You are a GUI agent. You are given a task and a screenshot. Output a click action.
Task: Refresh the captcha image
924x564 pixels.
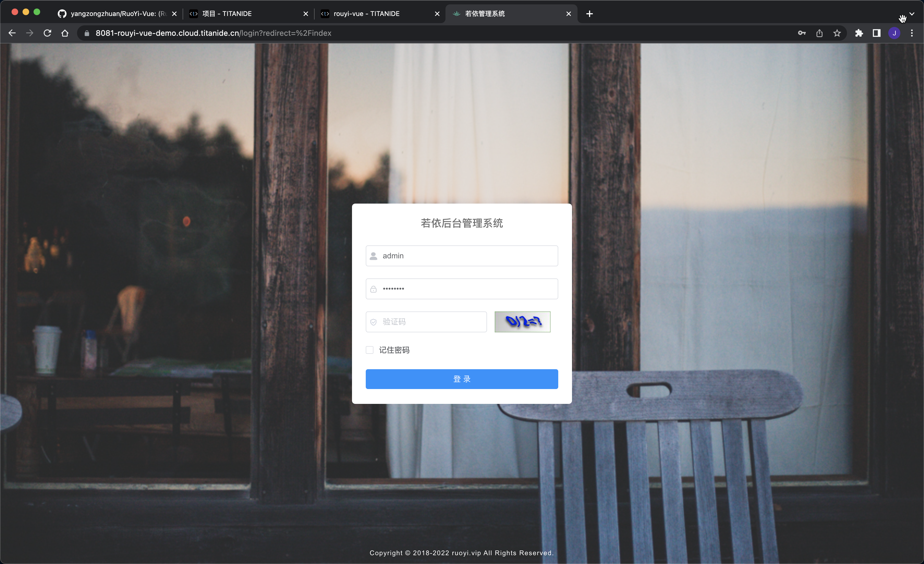point(522,322)
